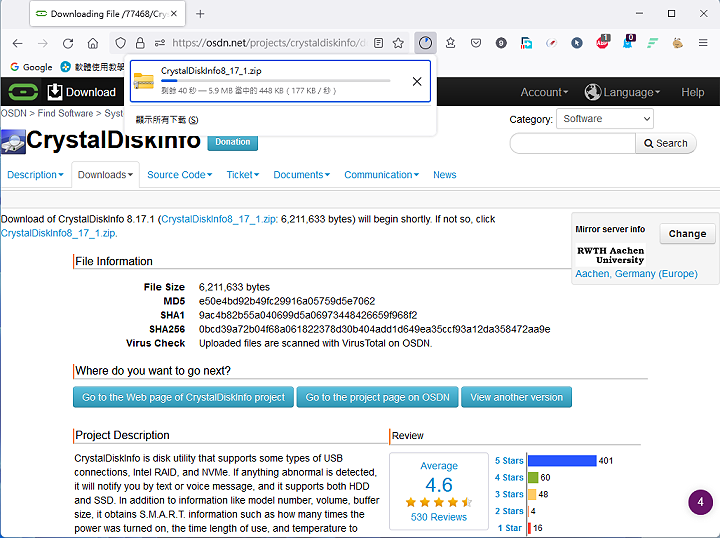Expand the Description menu
Viewport: 726px width, 542px height.
coord(35,175)
